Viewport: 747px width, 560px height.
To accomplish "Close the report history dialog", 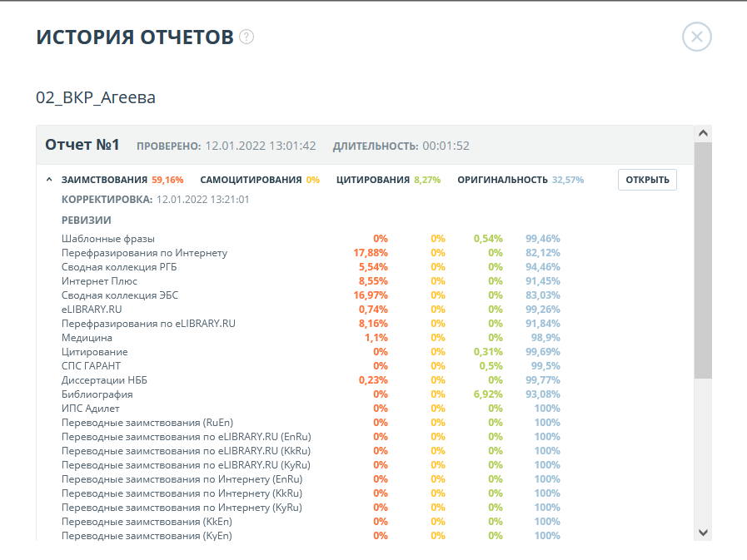I will pos(696,37).
